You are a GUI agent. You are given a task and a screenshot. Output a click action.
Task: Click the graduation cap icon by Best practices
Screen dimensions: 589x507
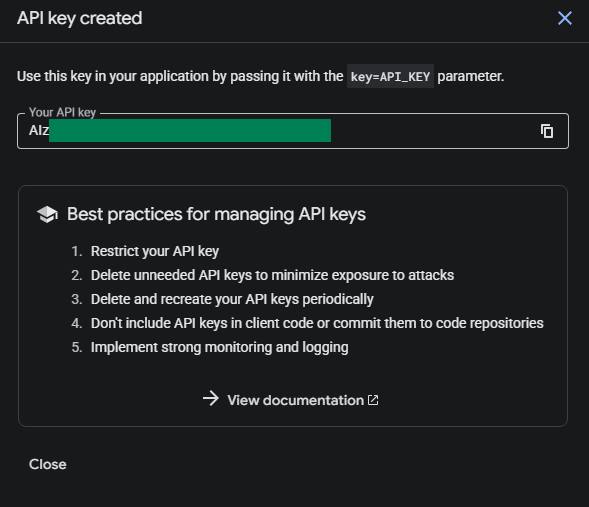point(47,214)
